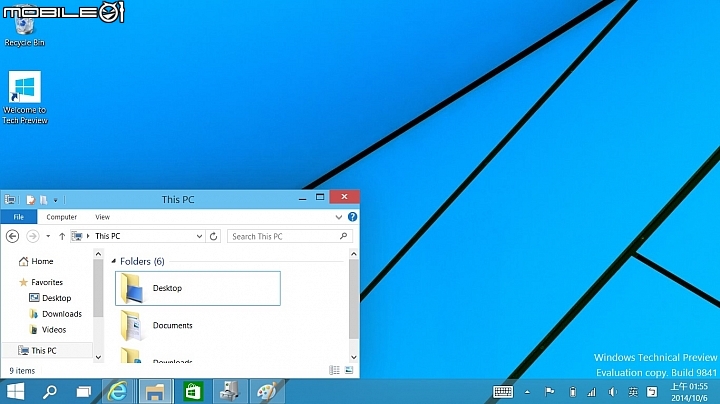Select the Desktop folder
Screen dimensions: 720x404
coord(198,288)
